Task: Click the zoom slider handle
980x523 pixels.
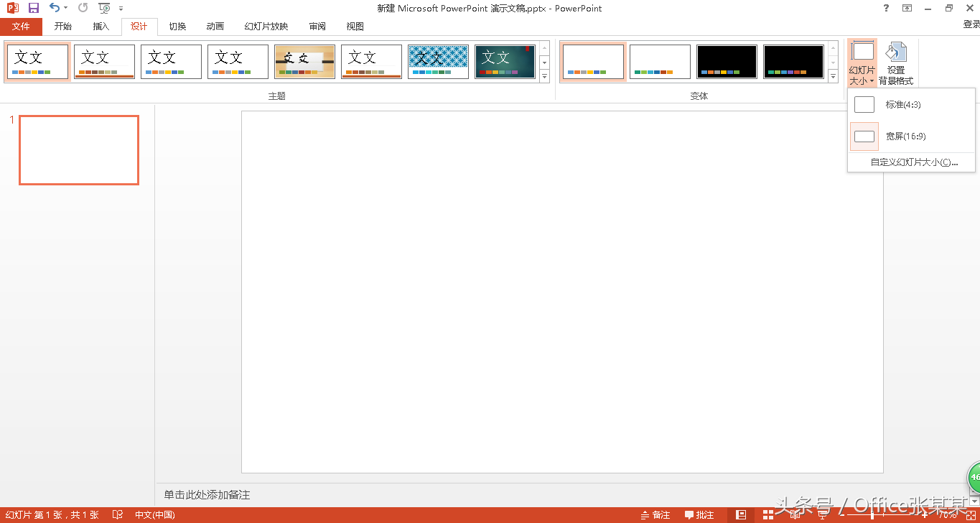Action: (x=872, y=514)
